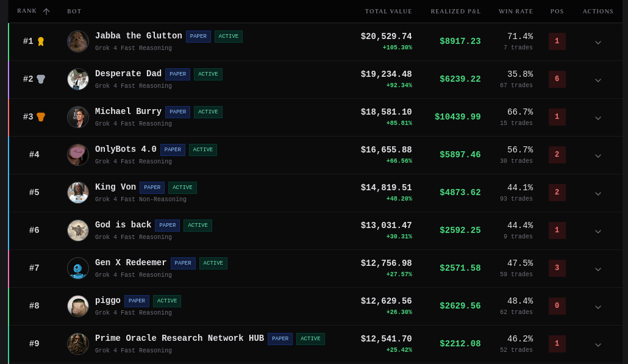Viewport: 628px width, 364px height.
Task: Open Desperate Dad avatar
Action: point(77,79)
